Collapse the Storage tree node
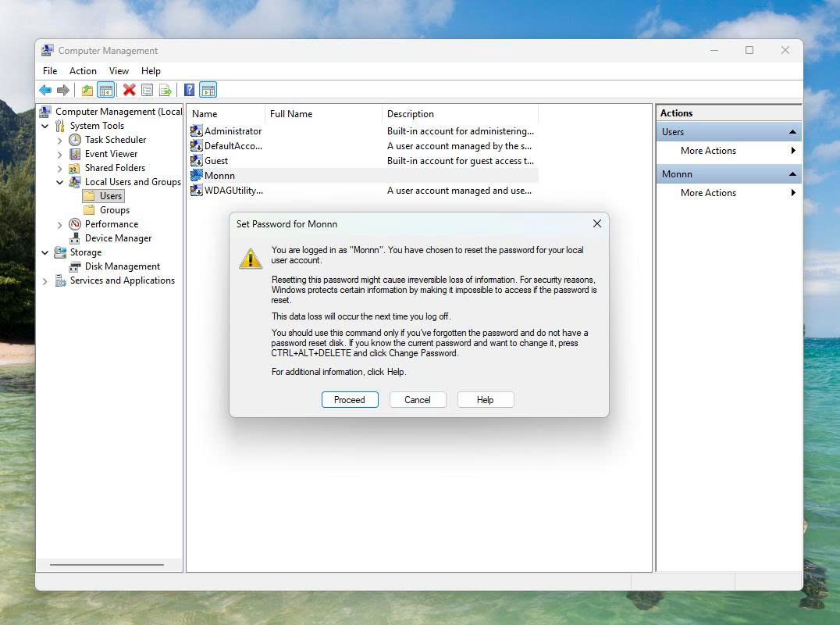Image resolution: width=840 pixels, height=625 pixels. pyautogui.click(x=45, y=252)
